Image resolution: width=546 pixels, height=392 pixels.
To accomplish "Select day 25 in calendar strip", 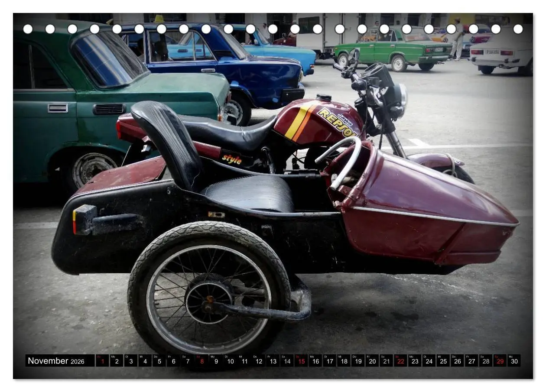I will (443, 360).
